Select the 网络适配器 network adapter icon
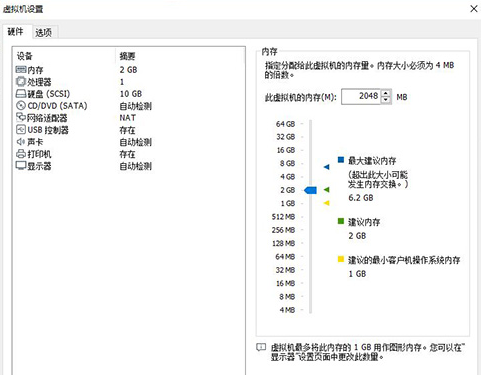 pyautogui.click(x=21, y=117)
